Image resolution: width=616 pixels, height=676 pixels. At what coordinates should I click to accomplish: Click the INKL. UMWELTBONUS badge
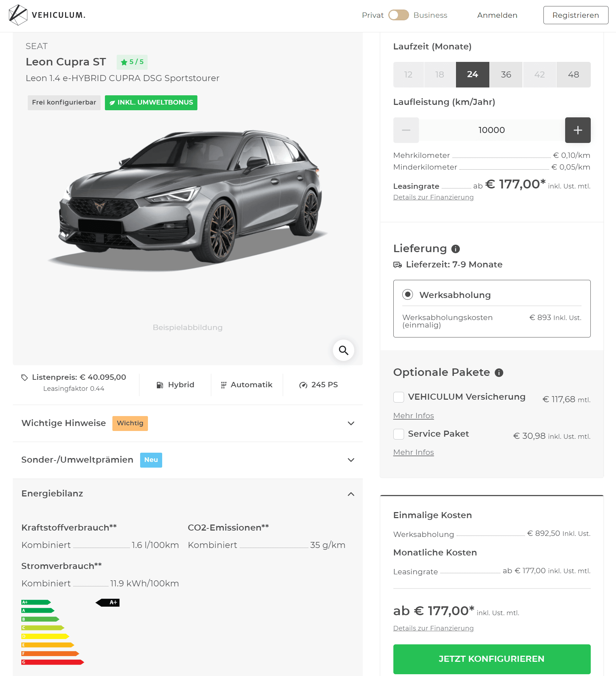point(151,103)
